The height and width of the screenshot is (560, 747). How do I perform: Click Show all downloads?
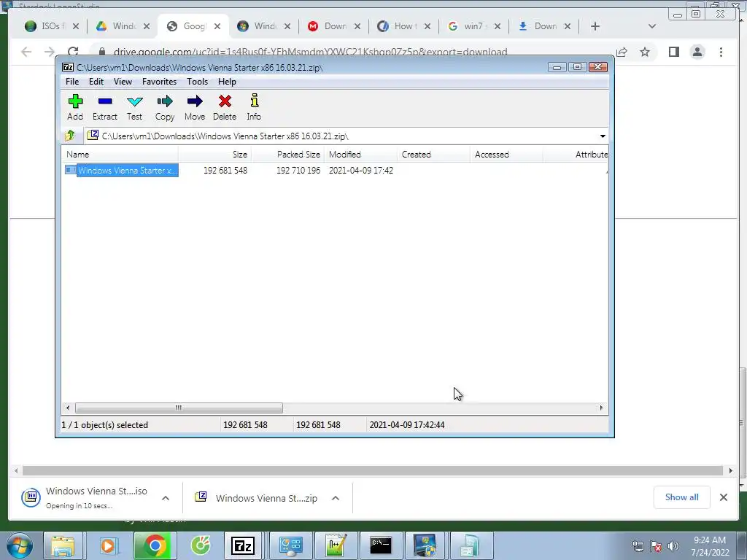coord(682,497)
